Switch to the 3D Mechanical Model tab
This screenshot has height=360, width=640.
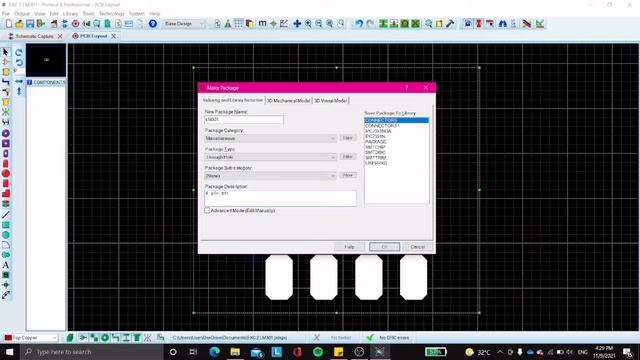pyautogui.click(x=288, y=100)
